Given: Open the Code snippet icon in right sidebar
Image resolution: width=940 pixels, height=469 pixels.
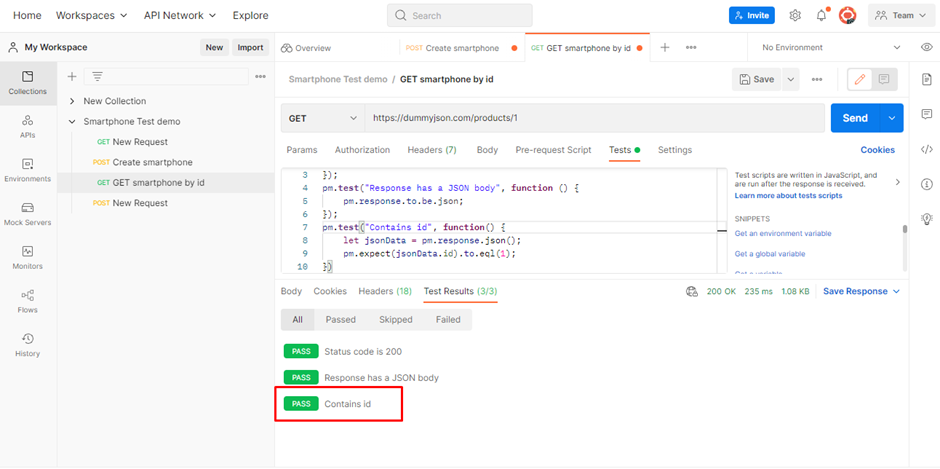Looking at the screenshot, I should (x=927, y=149).
